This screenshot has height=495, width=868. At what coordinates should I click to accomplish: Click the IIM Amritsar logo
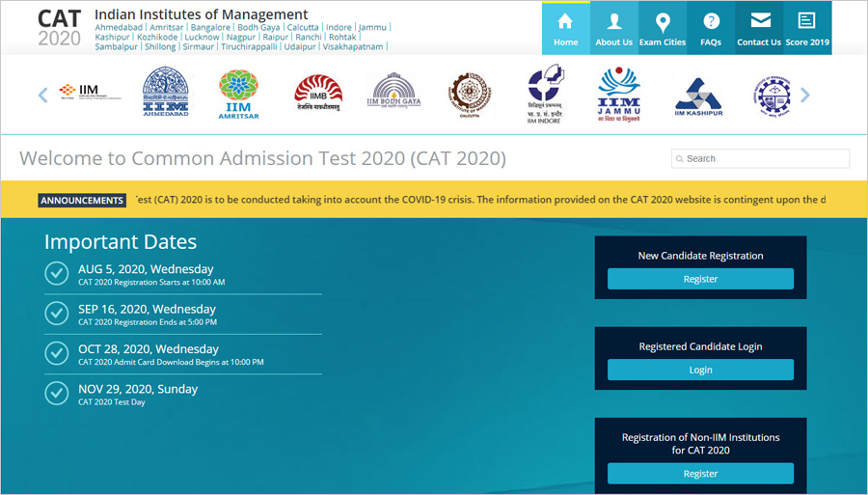238,95
